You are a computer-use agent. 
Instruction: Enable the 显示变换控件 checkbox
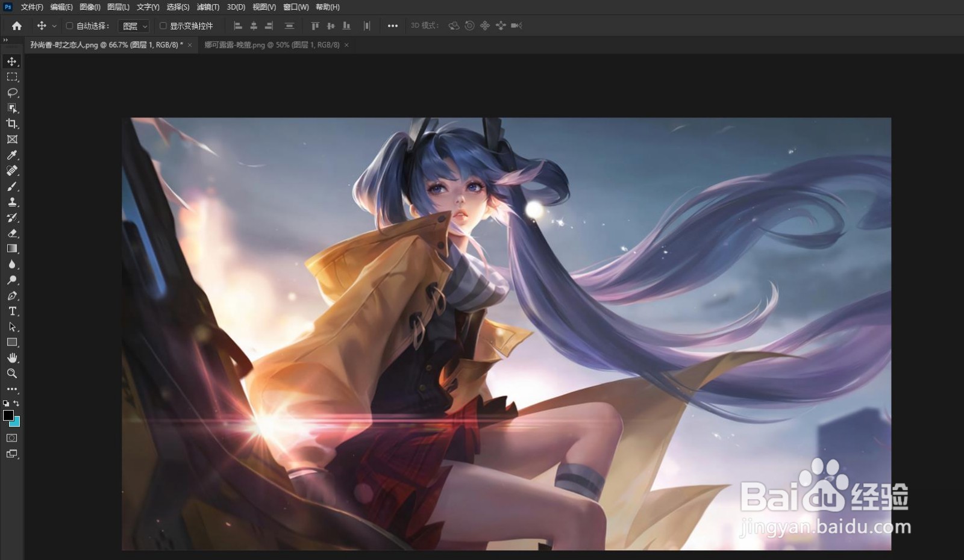click(x=163, y=26)
